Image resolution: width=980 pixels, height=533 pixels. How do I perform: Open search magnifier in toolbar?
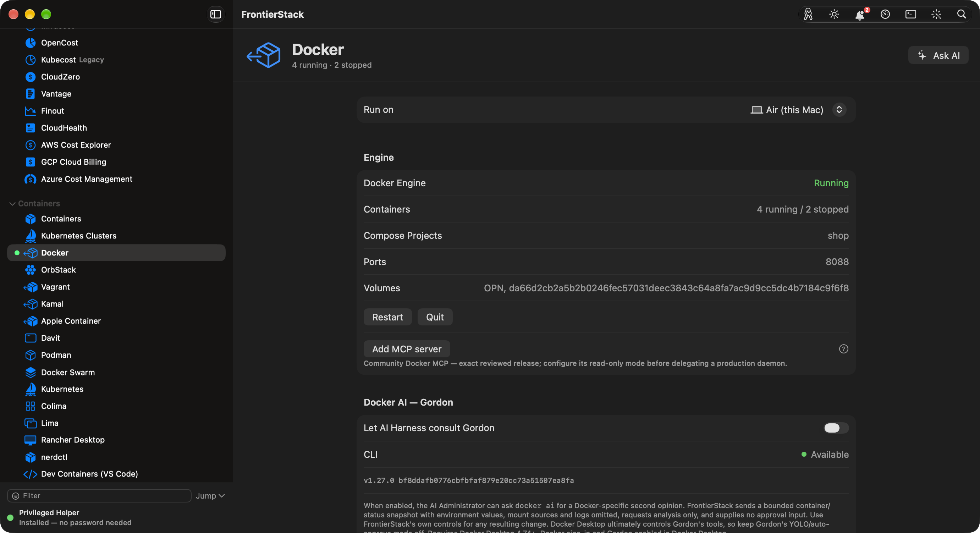pyautogui.click(x=962, y=14)
